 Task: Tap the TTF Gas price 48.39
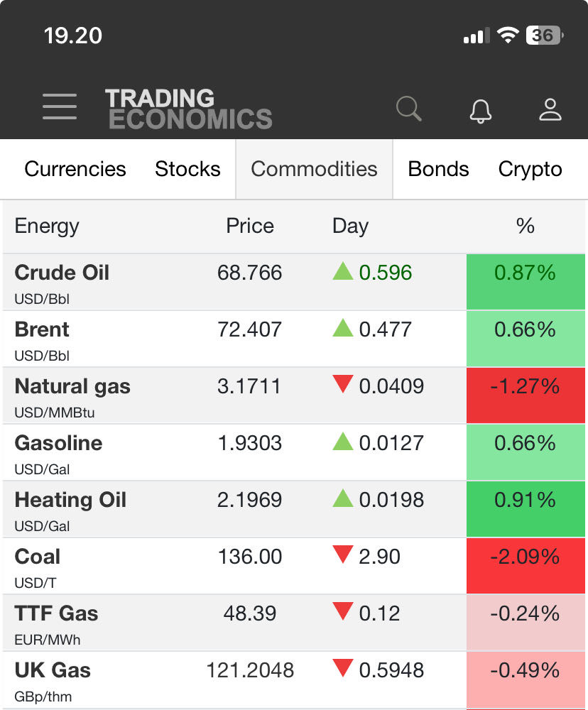(250, 613)
